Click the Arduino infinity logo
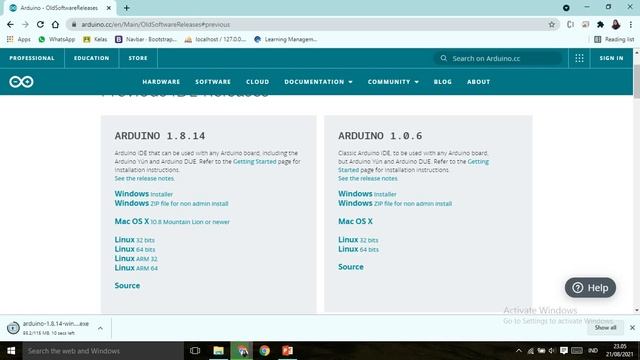The height and width of the screenshot is (360, 640). click(21, 82)
